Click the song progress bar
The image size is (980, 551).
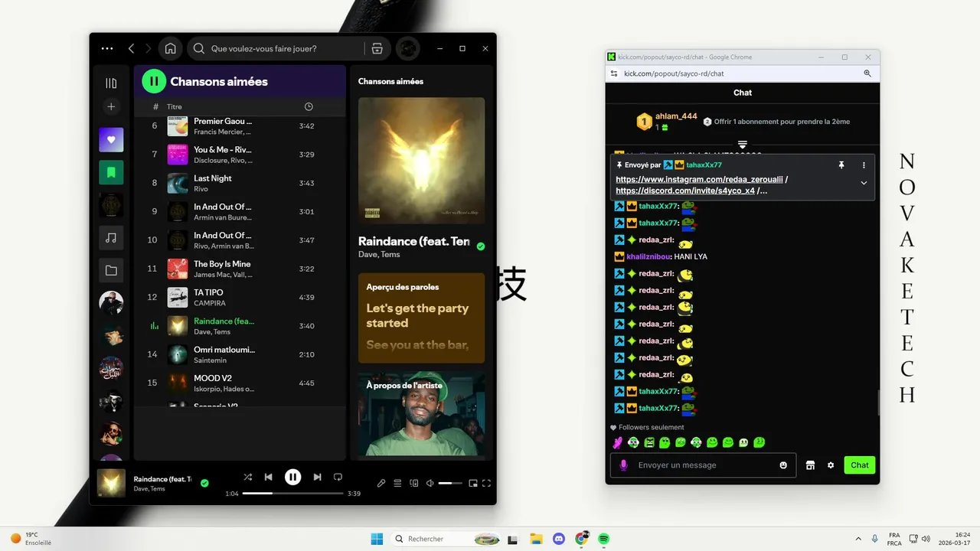pyautogui.click(x=292, y=494)
